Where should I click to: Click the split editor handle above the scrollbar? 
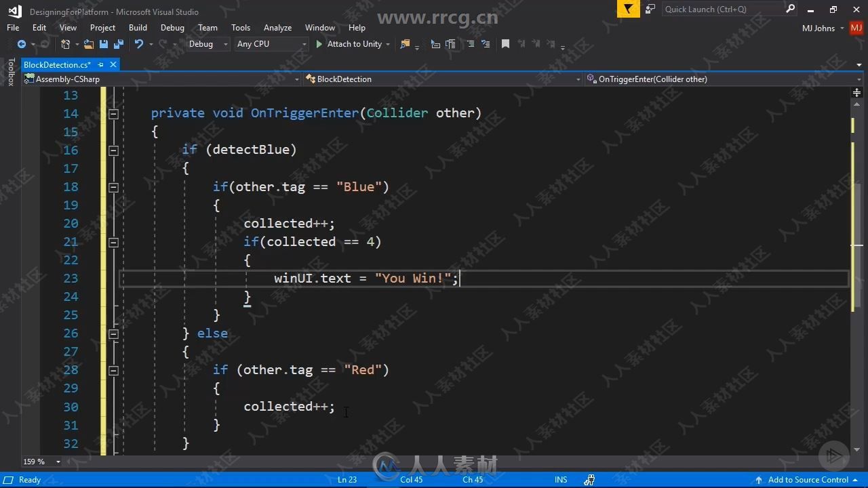[857, 92]
